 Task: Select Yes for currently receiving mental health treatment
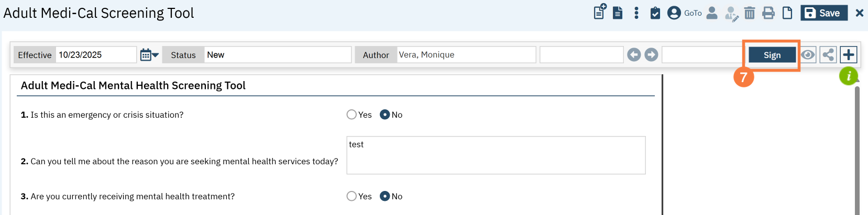point(351,196)
